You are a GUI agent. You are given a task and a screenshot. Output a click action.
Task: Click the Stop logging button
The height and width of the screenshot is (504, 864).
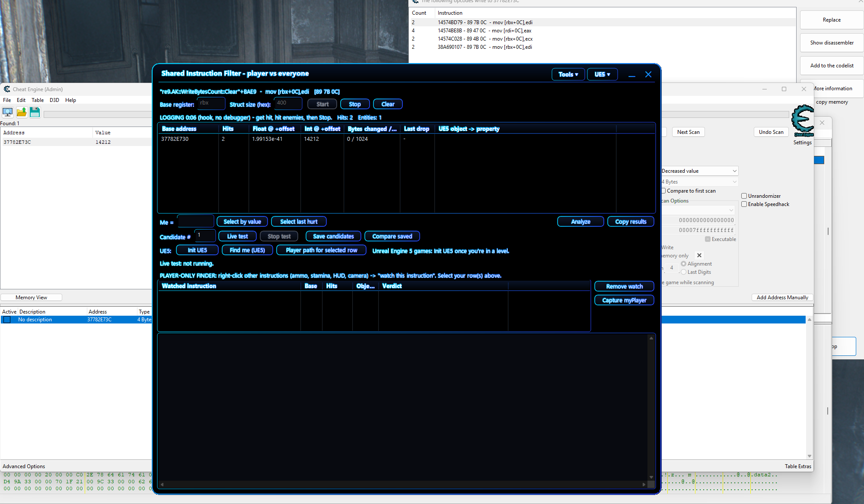coord(355,104)
